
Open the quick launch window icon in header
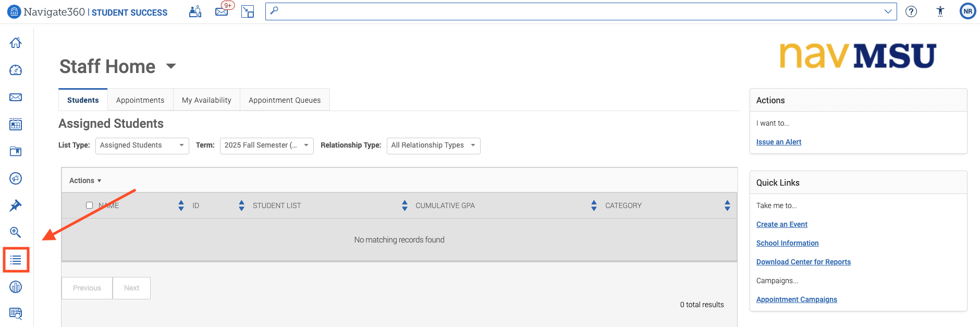[248, 11]
